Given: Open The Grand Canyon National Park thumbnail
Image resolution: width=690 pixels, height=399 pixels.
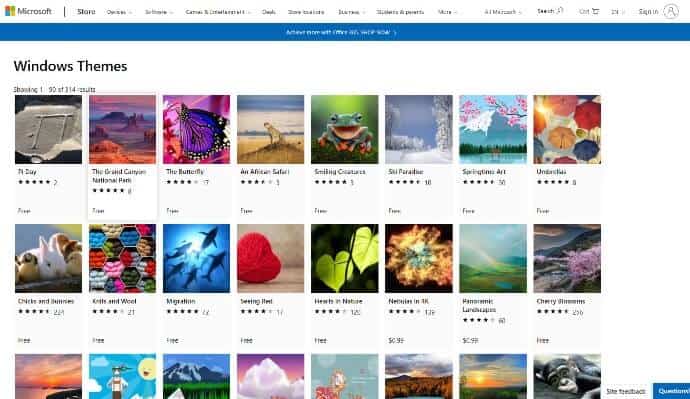Looking at the screenshot, I should click(122, 129).
